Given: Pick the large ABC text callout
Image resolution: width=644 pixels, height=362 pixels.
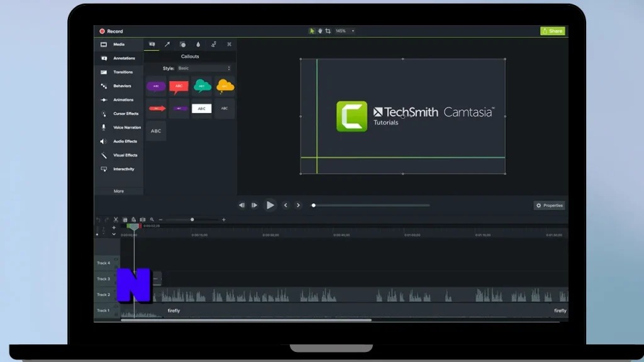Looking at the screenshot, I should [156, 131].
